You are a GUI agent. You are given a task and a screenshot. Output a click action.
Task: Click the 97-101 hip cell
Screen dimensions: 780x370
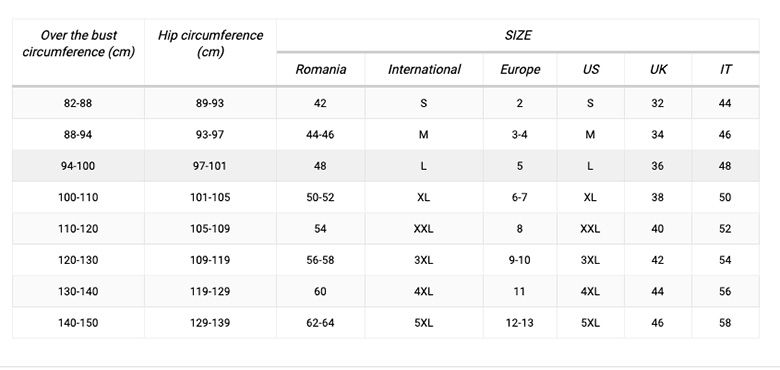click(x=210, y=166)
